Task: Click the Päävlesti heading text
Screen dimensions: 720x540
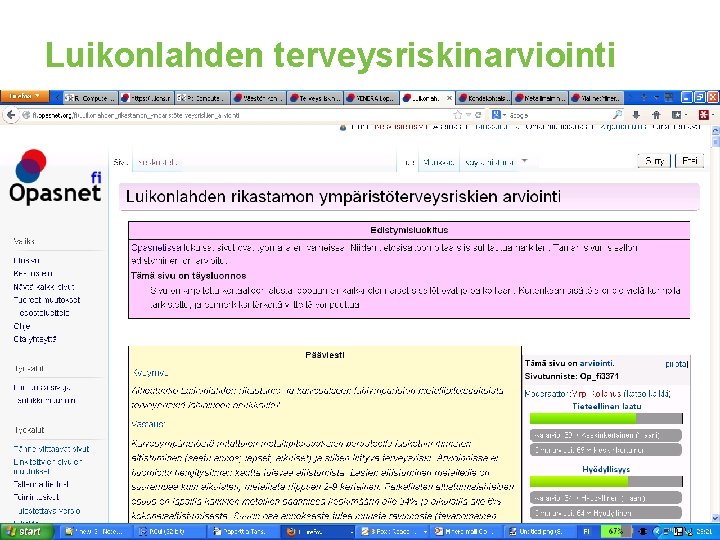Action: (325, 355)
